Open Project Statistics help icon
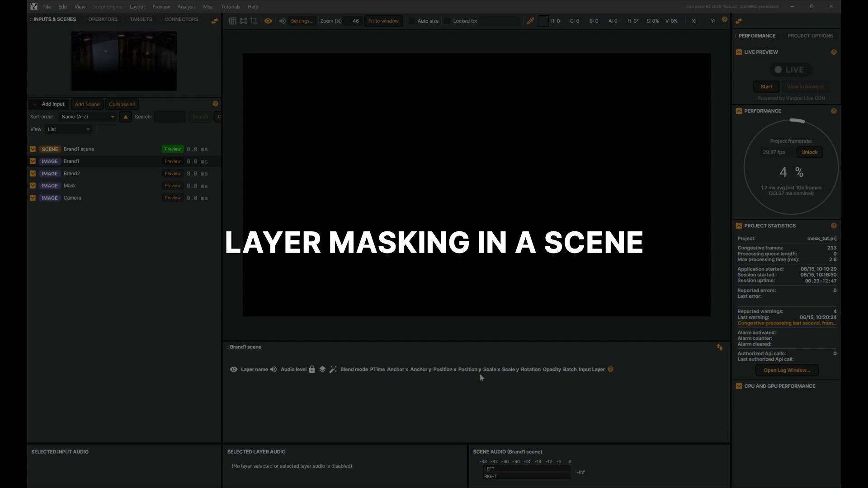This screenshot has width=868, height=488. point(834,226)
